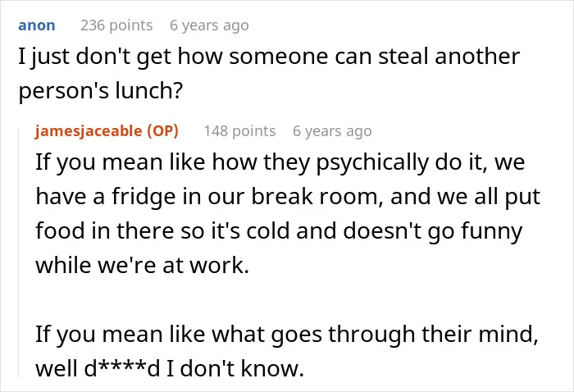Image resolution: width=574 pixels, height=392 pixels.
Task: Click the words "steal another" in anon's comment
Action: pos(449,57)
